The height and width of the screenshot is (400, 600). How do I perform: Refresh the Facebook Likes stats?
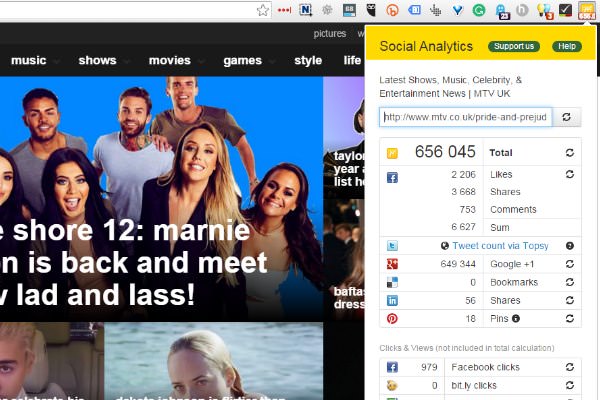(x=570, y=175)
